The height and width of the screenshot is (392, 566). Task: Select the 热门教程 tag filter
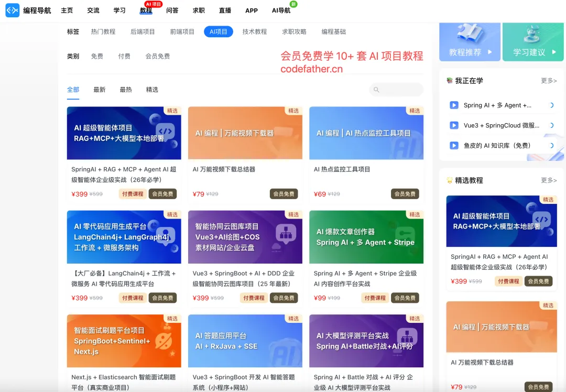pyautogui.click(x=103, y=32)
